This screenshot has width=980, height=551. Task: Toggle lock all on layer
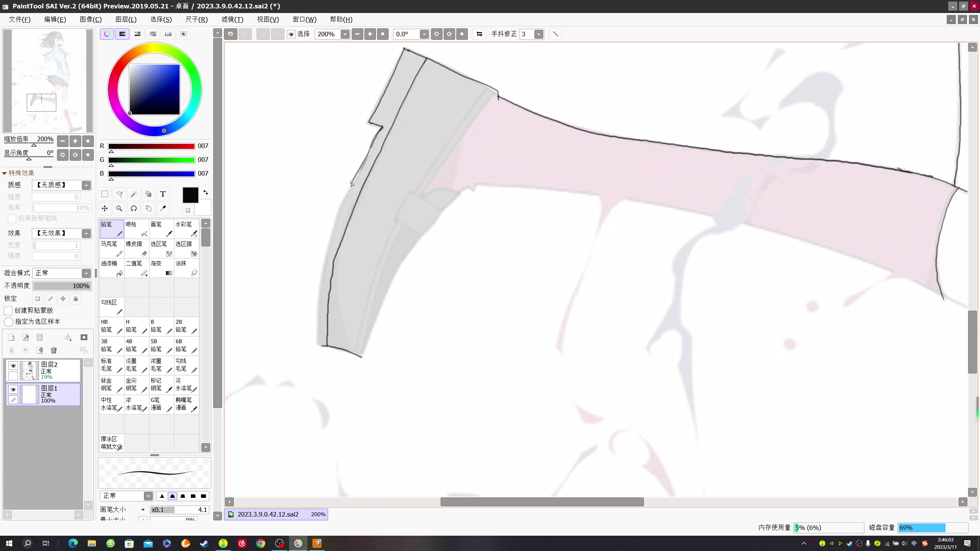75,299
